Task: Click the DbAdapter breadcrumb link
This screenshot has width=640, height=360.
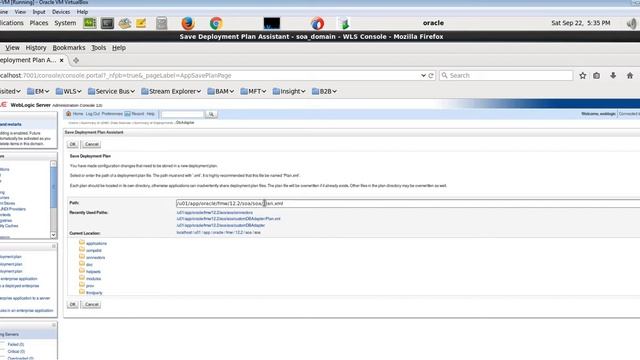Action: point(185,122)
